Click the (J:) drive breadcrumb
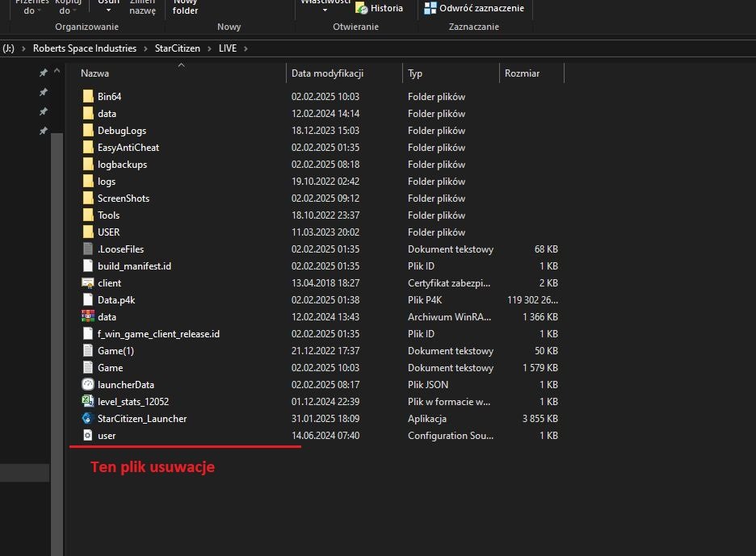 point(8,48)
